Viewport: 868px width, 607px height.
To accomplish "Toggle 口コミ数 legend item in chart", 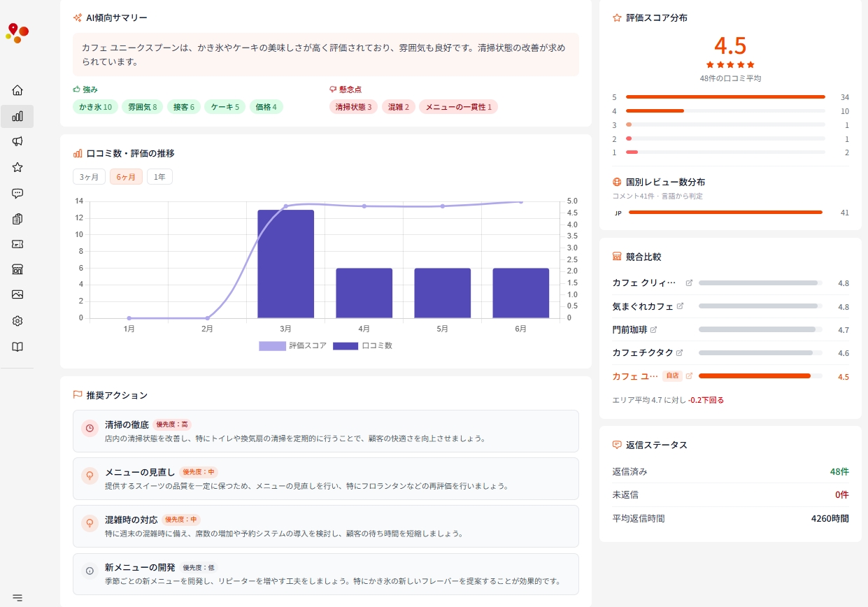I will [362, 345].
